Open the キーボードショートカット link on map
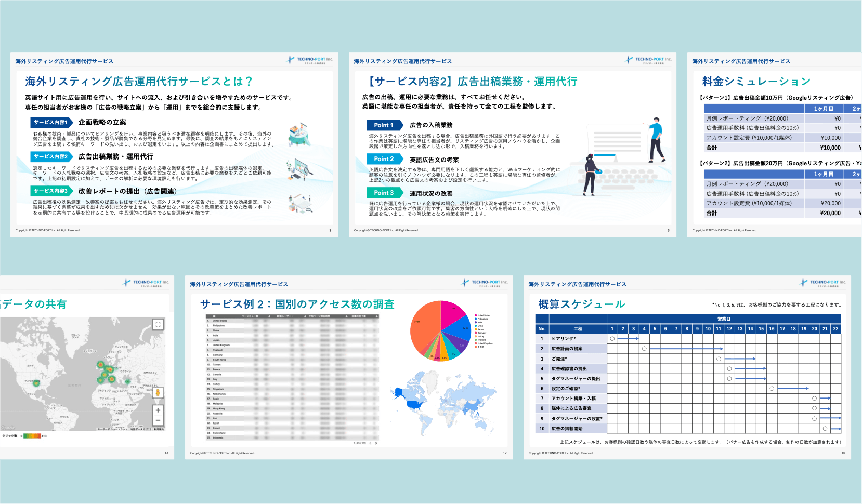The height and width of the screenshot is (504, 862). tap(112, 429)
